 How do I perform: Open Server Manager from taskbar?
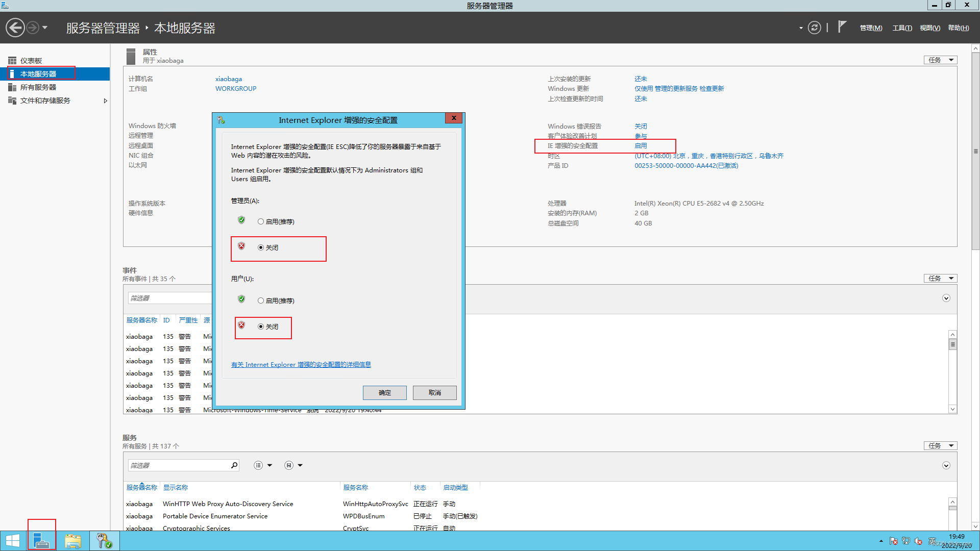41,540
